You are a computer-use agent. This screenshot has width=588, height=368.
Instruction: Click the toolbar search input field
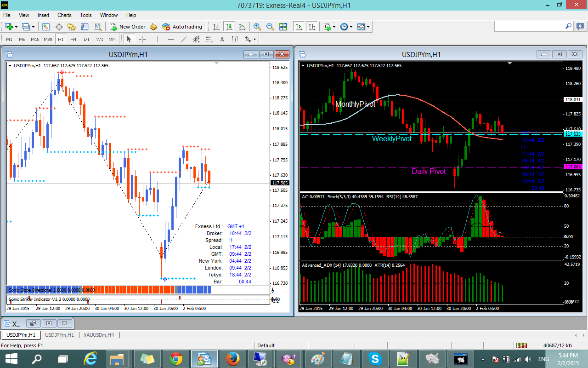(x=529, y=26)
